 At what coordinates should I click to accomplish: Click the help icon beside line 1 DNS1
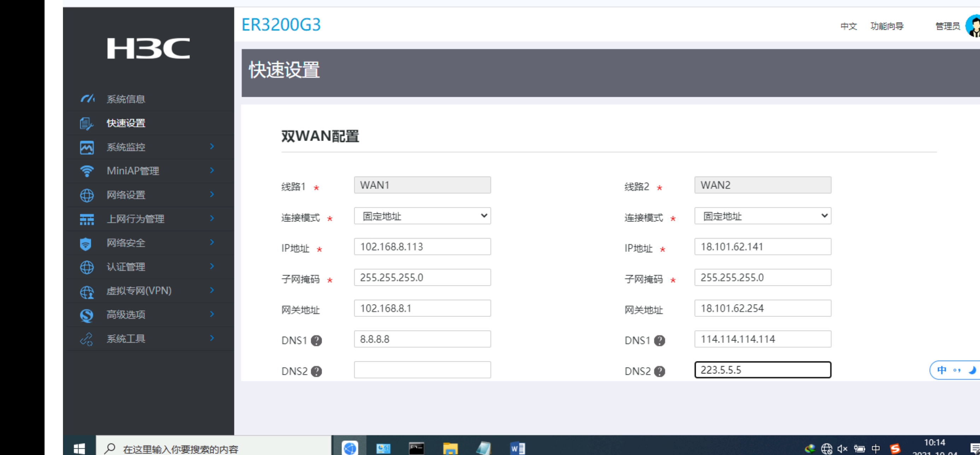316,340
